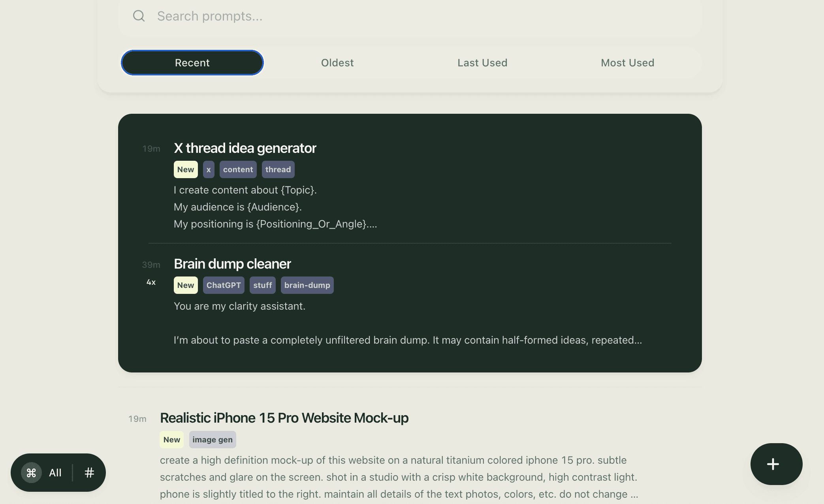Enable the Last Used sorting option
Screen dimensions: 824x504
(482, 62)
